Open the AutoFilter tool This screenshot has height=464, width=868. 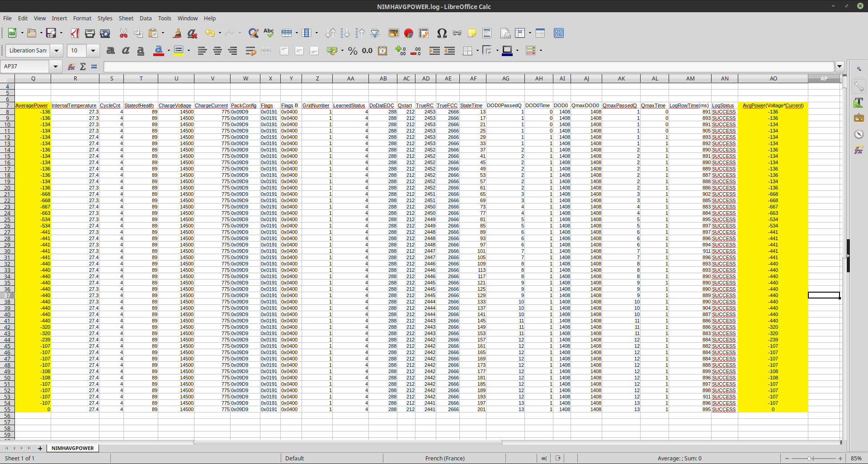(375, 33)
